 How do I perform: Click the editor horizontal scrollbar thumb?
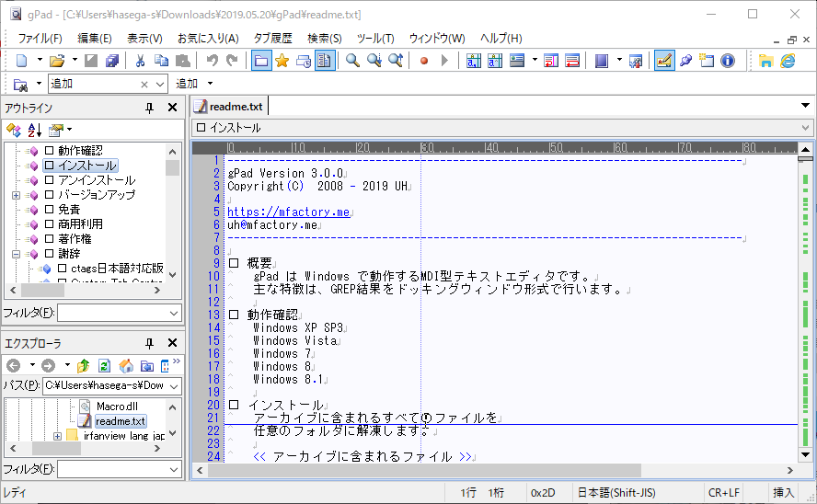[x=424, y=470]
